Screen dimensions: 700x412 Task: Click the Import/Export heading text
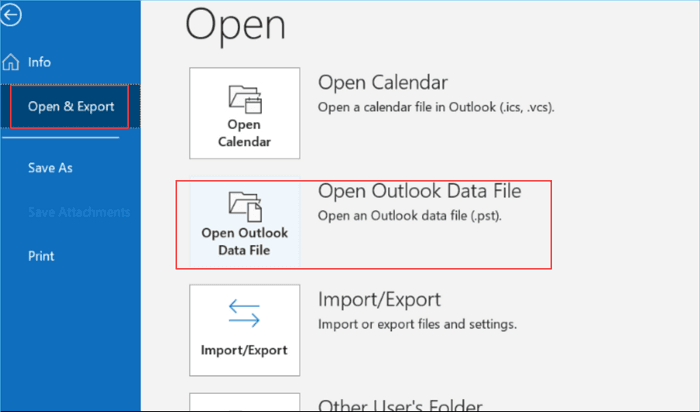tap(379, 299)
